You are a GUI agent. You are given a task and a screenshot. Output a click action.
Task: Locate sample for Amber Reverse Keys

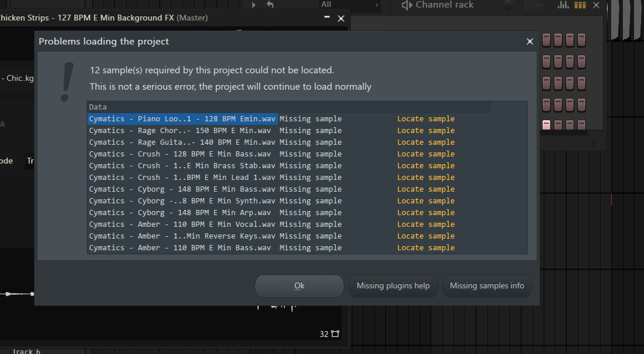click(426, 236)
